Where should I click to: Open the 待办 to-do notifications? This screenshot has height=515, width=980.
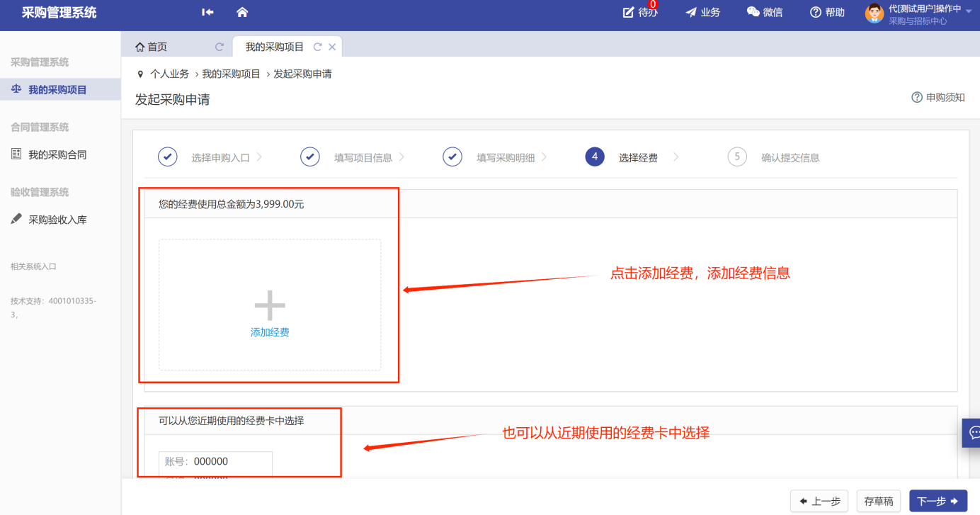pos(639,12)
